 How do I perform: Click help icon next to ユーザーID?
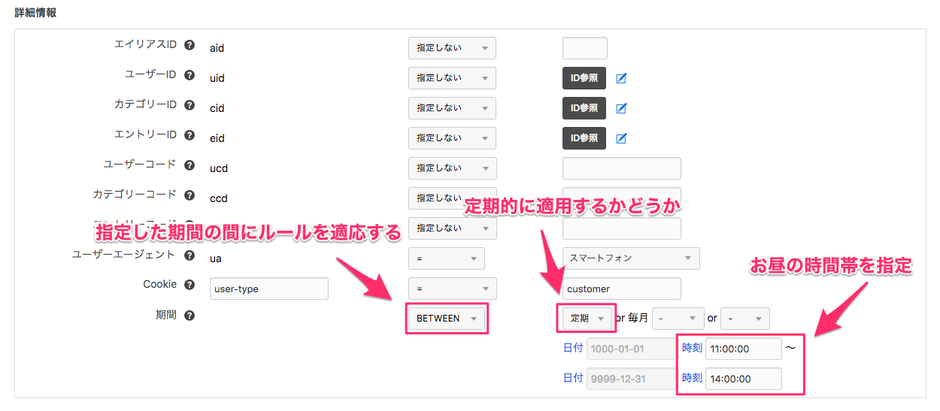(x=189, y=75)
